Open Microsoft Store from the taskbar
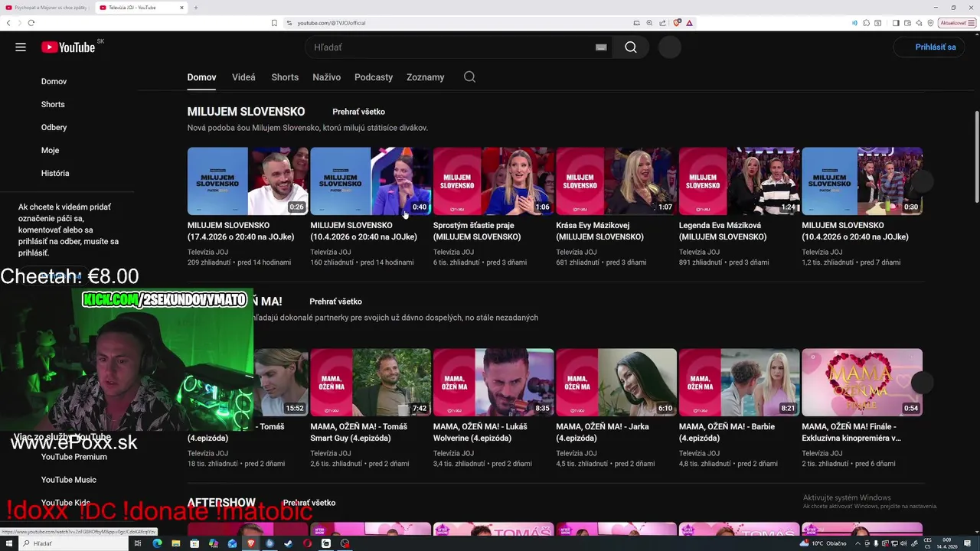The width and height of the screenshot is (980, 551). (x=194, y=543)
